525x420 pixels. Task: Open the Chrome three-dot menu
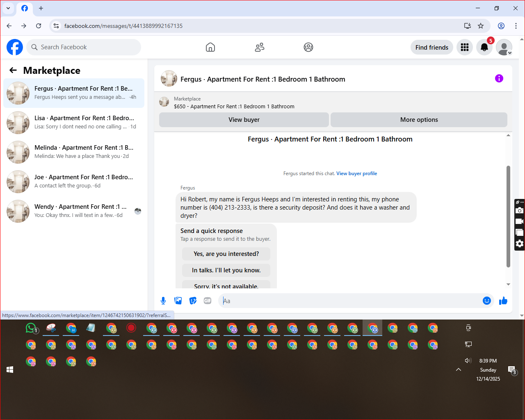click(x=516, y=26)
